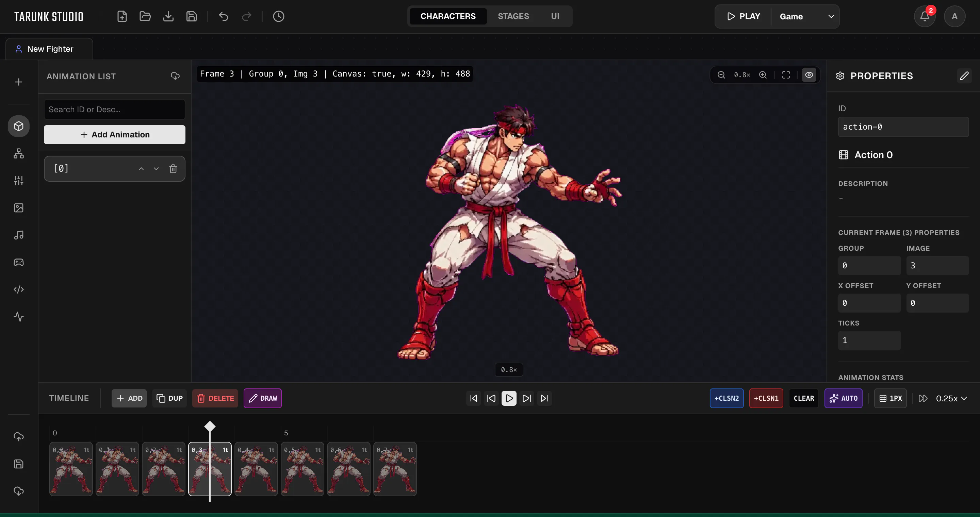This screenshot has height=517, width=980.
Task: Click the plus icon in left sidebar
Action: tap(19, 82)
